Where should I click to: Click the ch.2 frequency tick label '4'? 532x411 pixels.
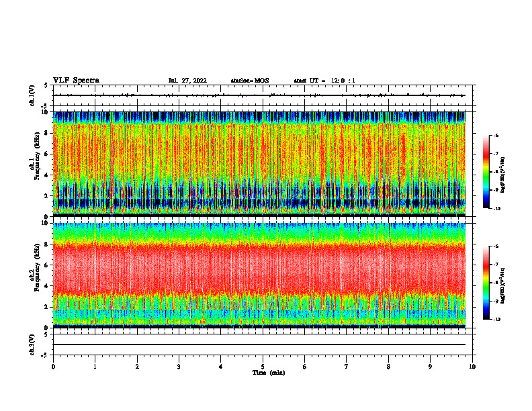pyautogui.click(x=47, y=286)
